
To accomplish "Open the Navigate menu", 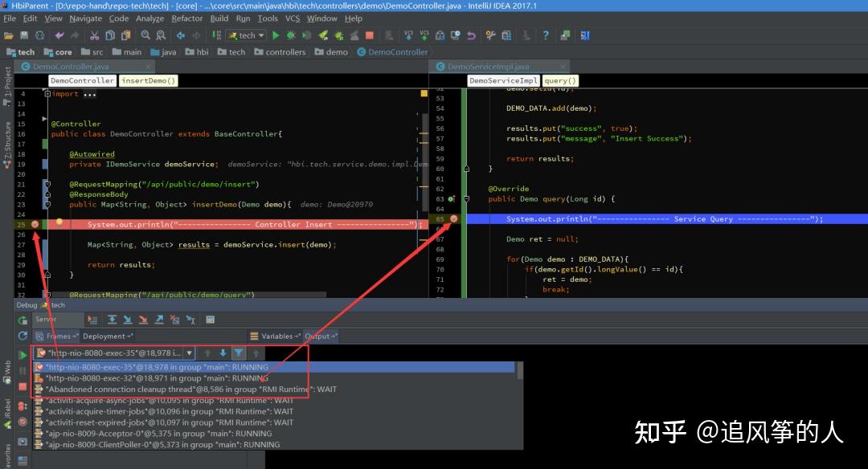I will click(x=86, y=18).
